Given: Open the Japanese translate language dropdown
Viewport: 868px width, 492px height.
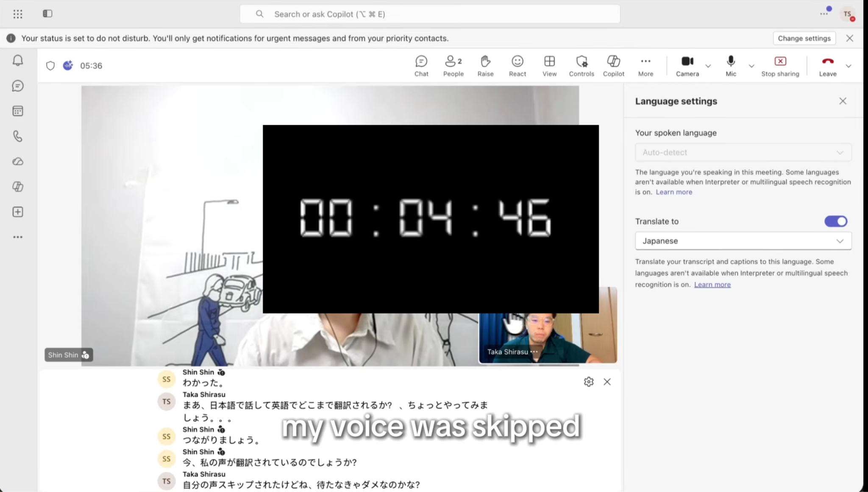Looking at the screenshot, I should point(743,241).
